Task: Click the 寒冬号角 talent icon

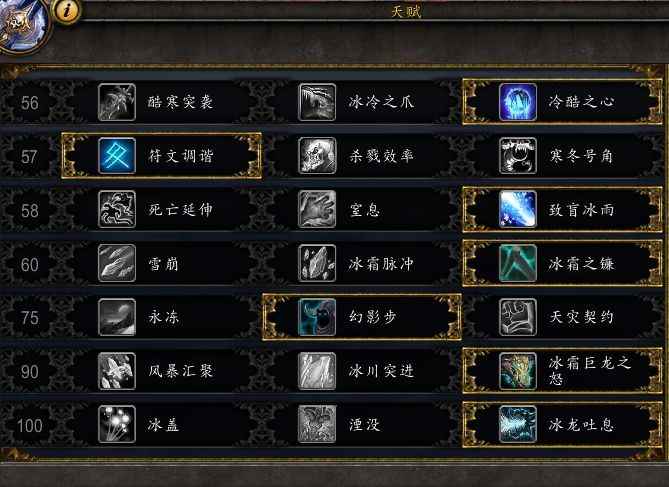Action: tap(518, 156)
